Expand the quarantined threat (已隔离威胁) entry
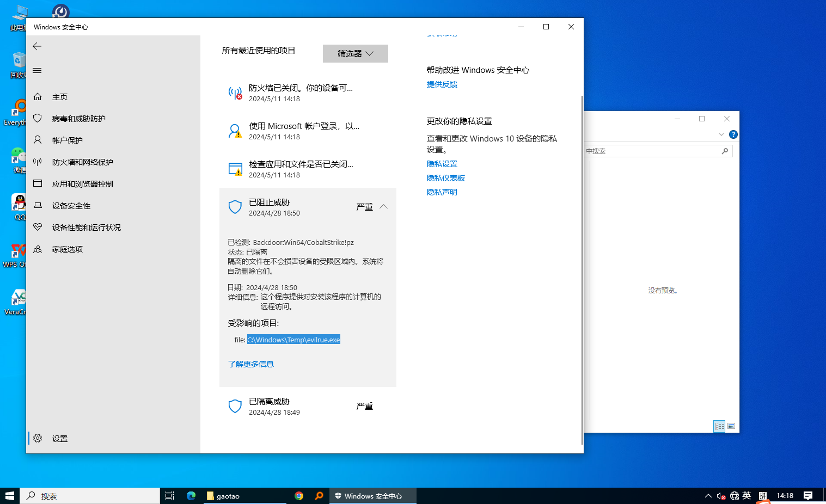 308,406
